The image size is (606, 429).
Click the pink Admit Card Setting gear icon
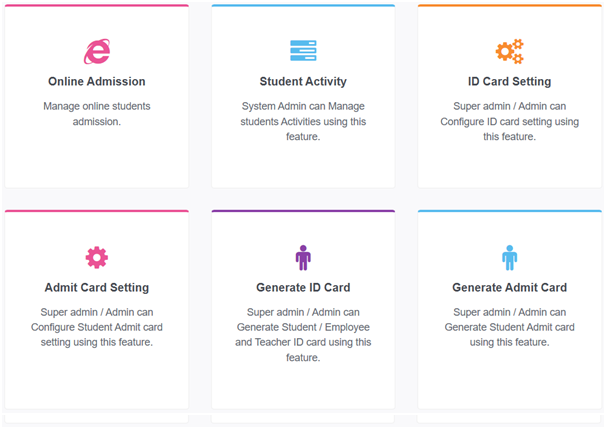(x=97, y=257)
